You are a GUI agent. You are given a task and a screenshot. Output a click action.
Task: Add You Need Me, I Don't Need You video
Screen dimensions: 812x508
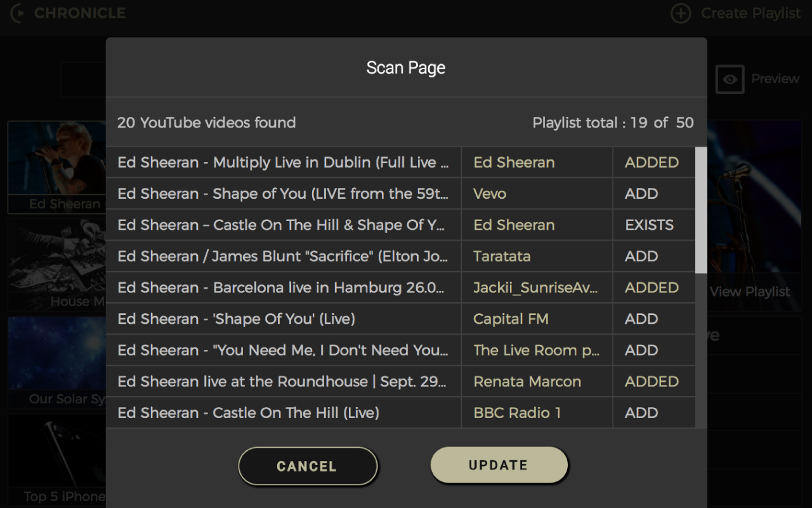641,351
